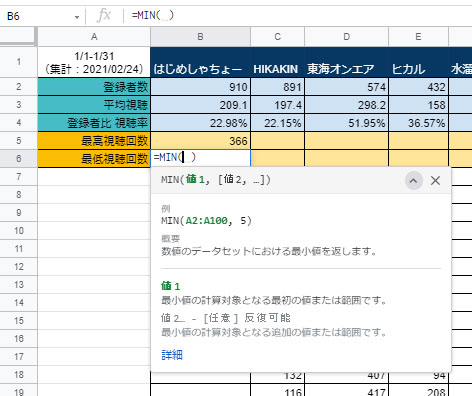Click cell with value 298.2

[x=347, y=105]
